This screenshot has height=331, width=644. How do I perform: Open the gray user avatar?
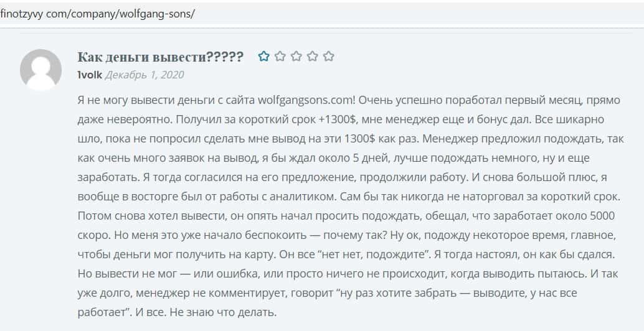tap(41, 70)
